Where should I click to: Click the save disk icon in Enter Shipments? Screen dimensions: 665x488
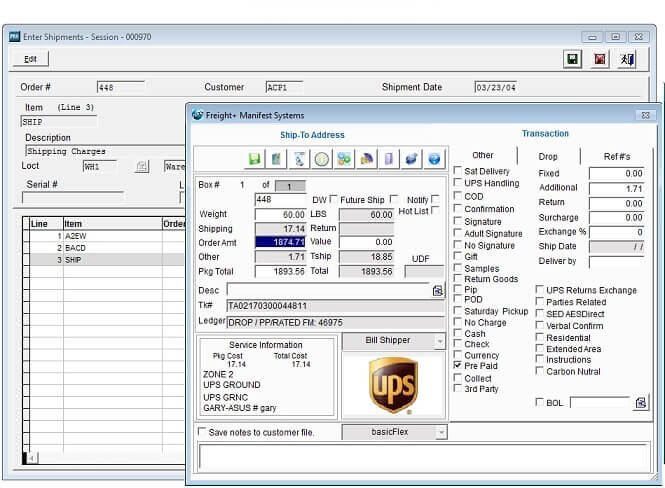coord(573,59)
